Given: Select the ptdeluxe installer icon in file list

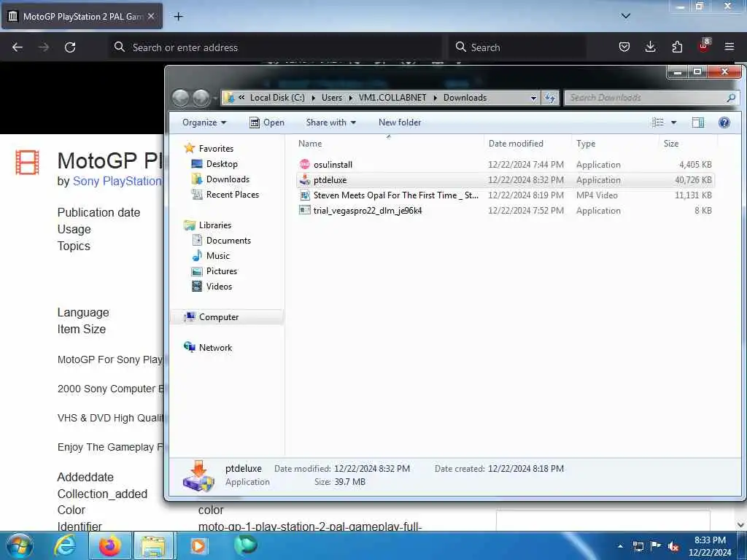Looking at the screenshot, I should point(304,180).
